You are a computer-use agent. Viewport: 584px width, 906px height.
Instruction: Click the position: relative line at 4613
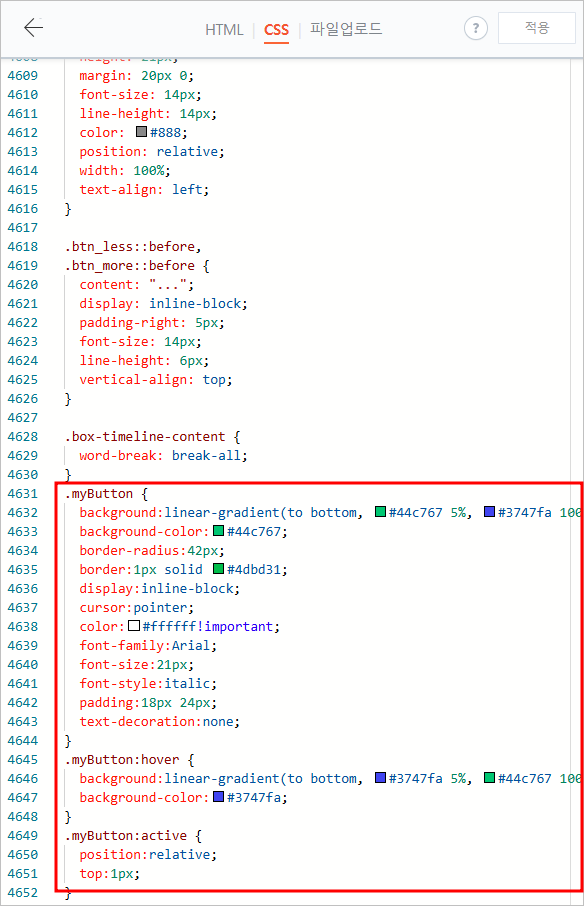coord(152,151)
